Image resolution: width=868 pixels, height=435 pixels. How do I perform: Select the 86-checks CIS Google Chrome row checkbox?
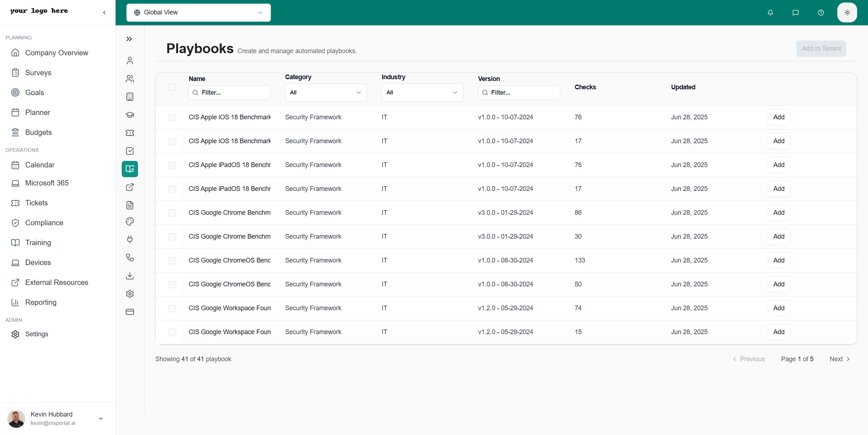172,213
